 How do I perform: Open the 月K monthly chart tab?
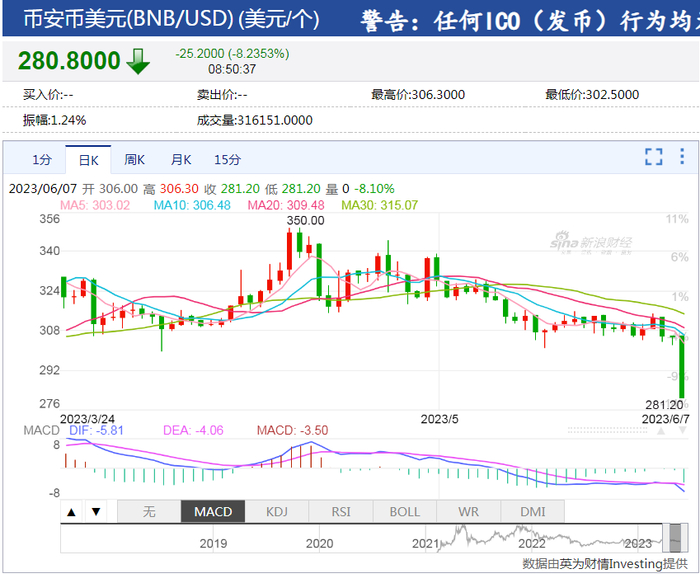pos(181,159)
